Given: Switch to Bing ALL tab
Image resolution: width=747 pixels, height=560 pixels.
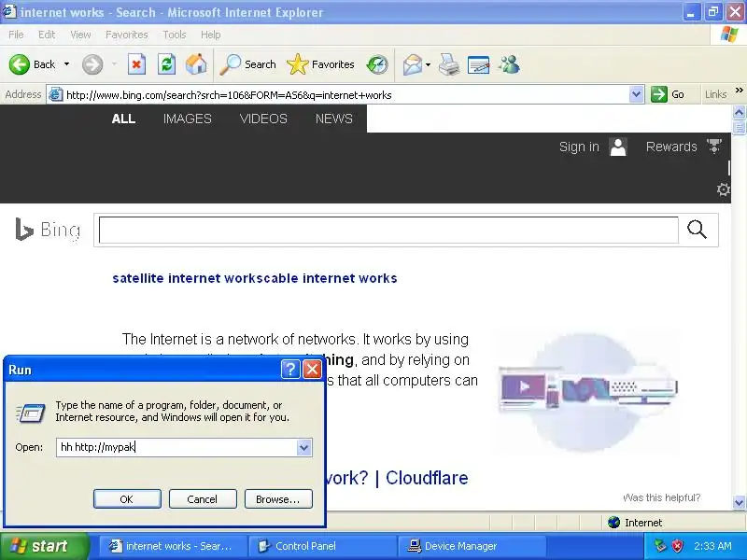Looking at the screenshot, I should pos(123,119).
